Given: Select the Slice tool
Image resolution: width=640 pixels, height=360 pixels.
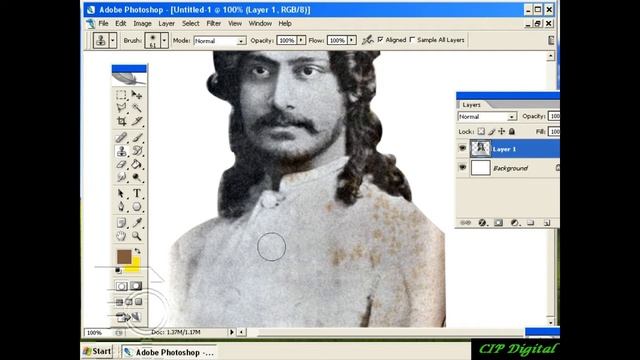Looking at the screenshot, I should (x=137, y=121).
